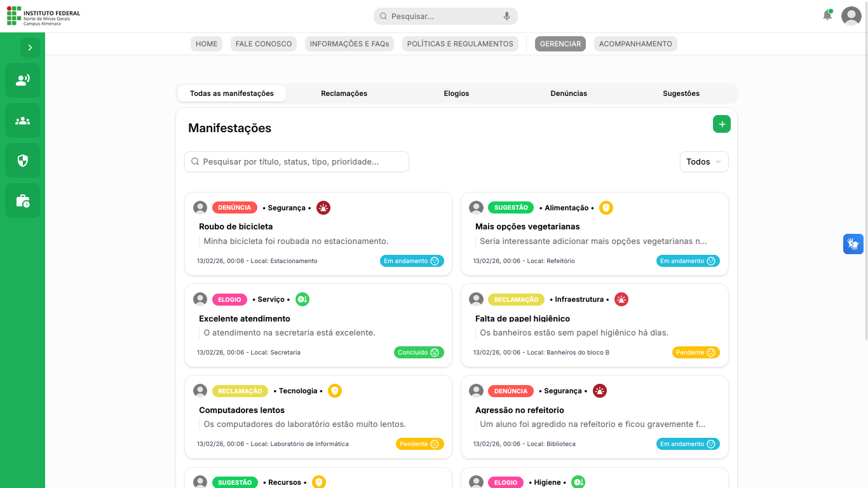Open the user profile avatar
The height and width of the screenshot is (488, 868).
(851, 16)
